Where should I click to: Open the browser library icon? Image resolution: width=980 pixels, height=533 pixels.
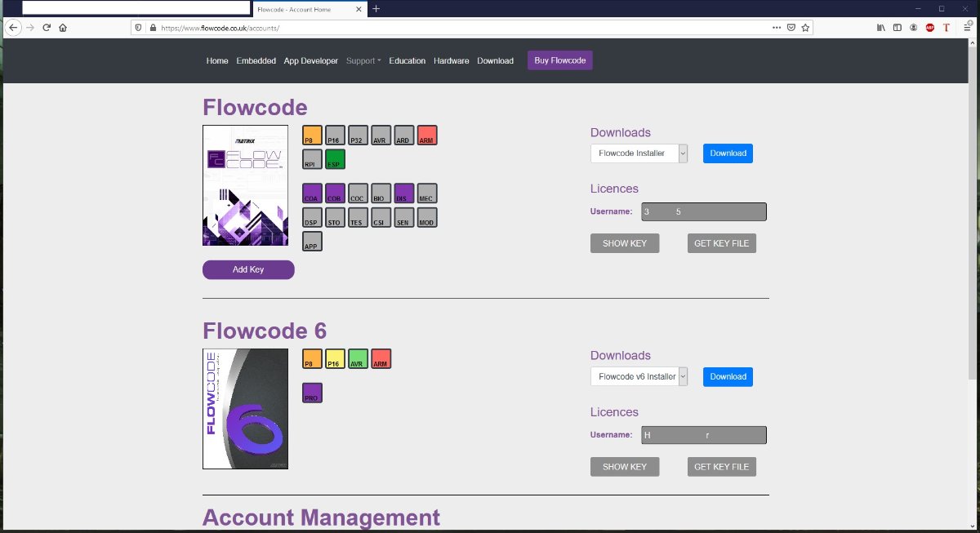[x=880, y=27]
